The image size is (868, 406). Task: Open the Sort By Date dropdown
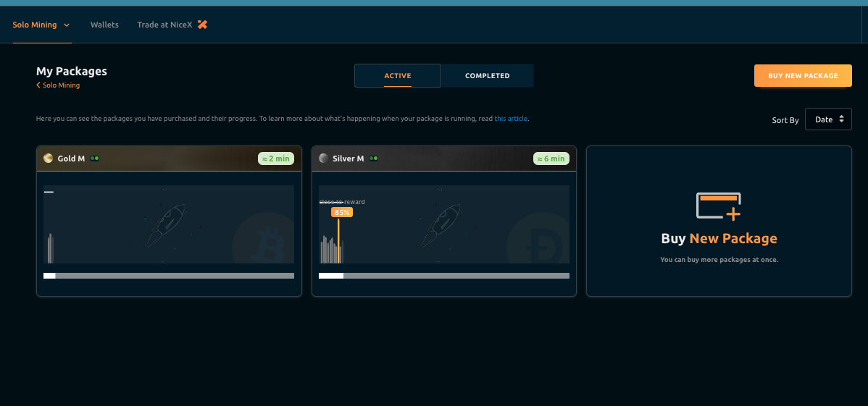(828, 119)
